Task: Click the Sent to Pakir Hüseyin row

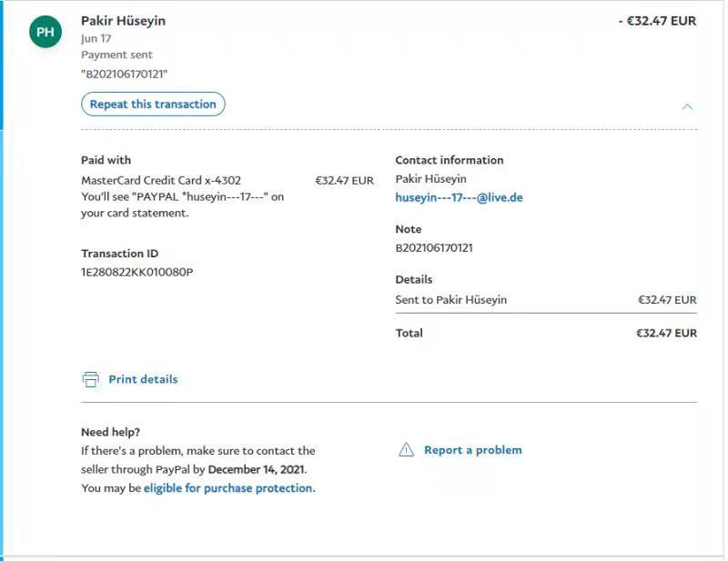Action: [451, 299]
